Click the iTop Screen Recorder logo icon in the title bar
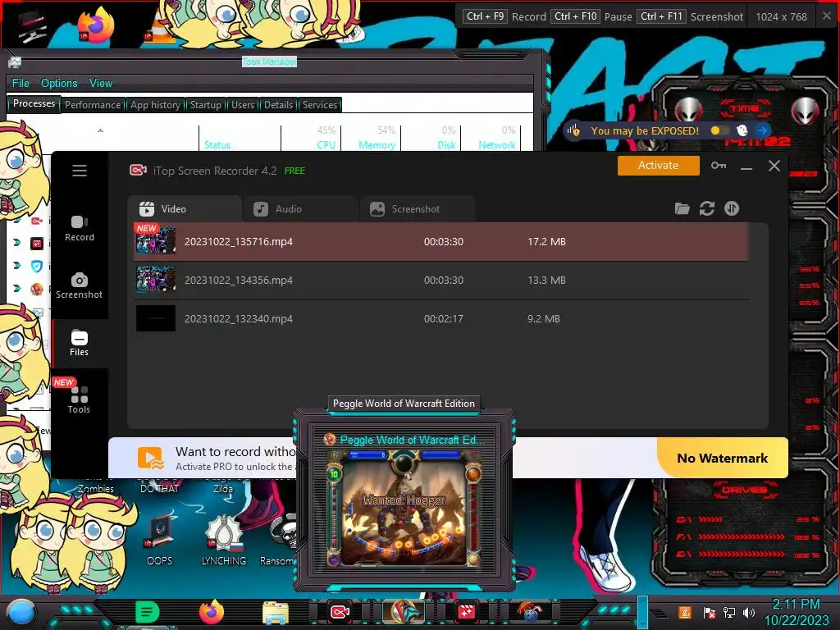 tap(138, 171)
